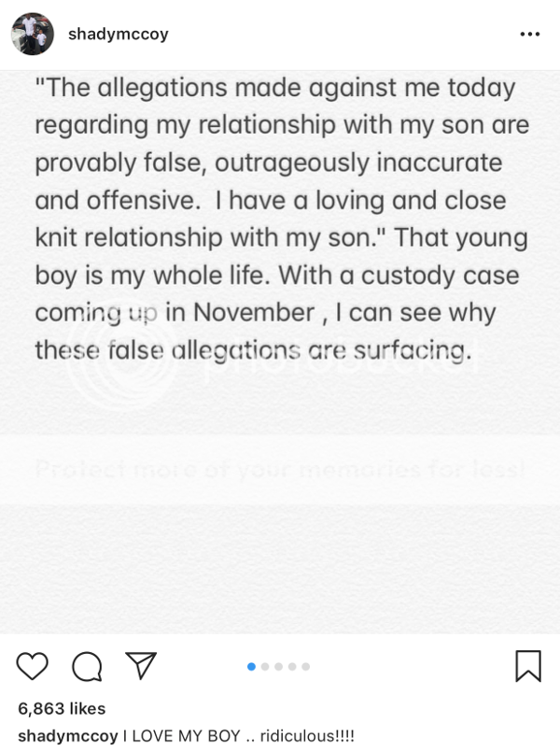The image size is (560, 751).
Task: Jump to the second carousel dot
Action: point(266,666)
